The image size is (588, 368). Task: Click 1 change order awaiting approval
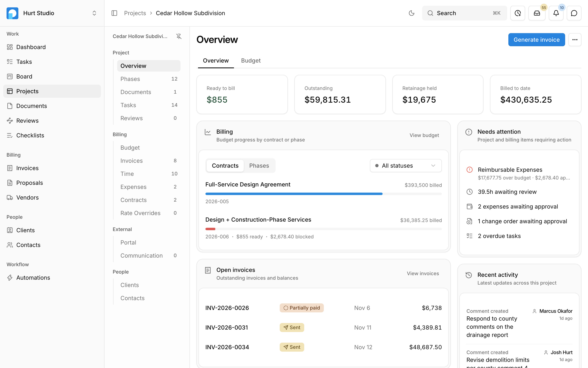519,221
